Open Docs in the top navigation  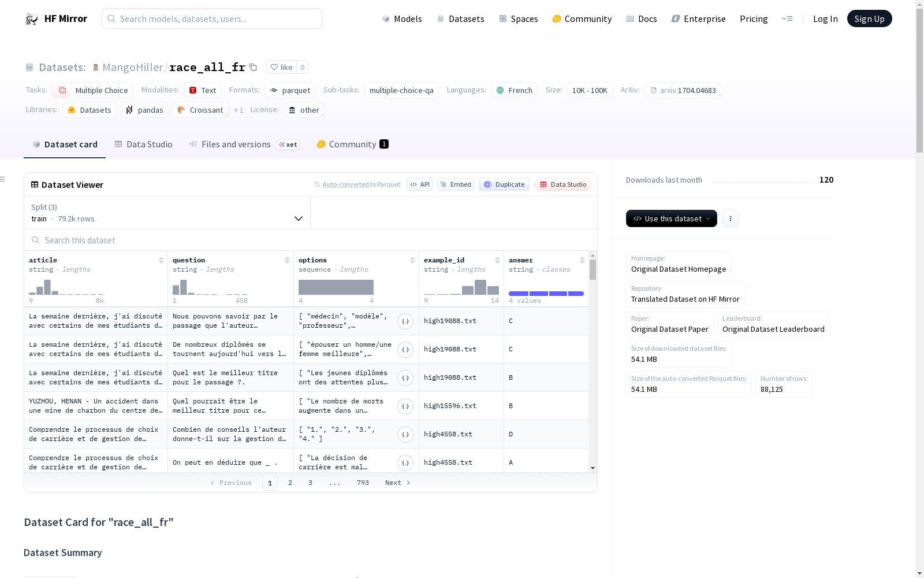[641, 18]
